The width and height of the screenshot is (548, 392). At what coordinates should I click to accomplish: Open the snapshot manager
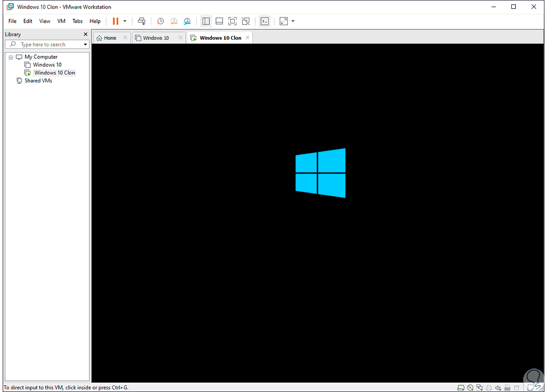tap(187, 21)
